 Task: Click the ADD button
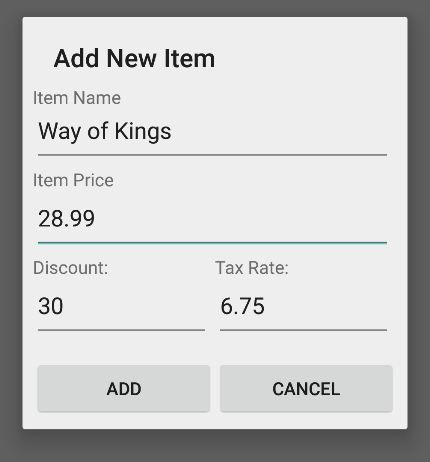click(x=124, y=389)
